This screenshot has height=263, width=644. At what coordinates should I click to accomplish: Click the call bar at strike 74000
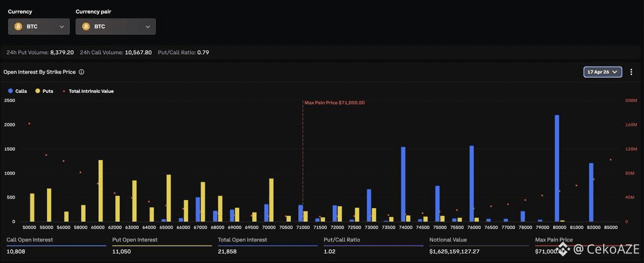click(x=403, y=184)
